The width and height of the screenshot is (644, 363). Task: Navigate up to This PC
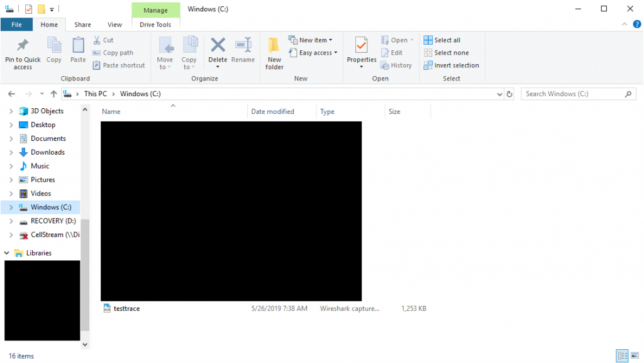point(53,93)
